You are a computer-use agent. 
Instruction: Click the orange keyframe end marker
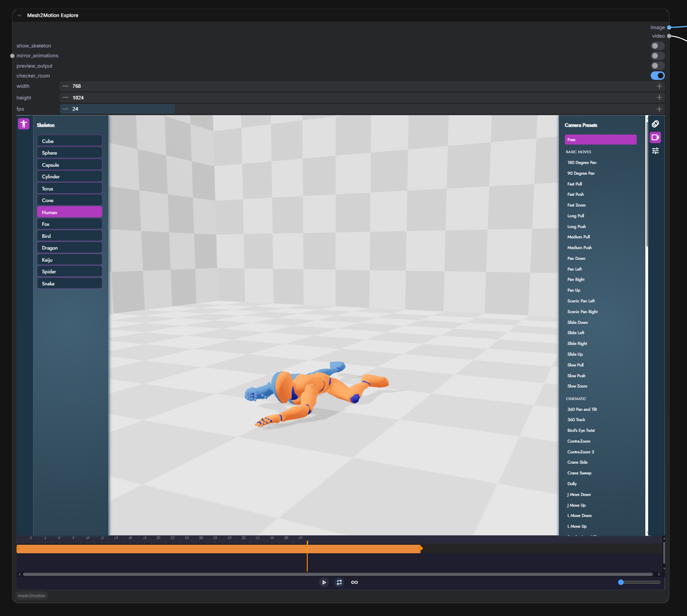[421, 548]
